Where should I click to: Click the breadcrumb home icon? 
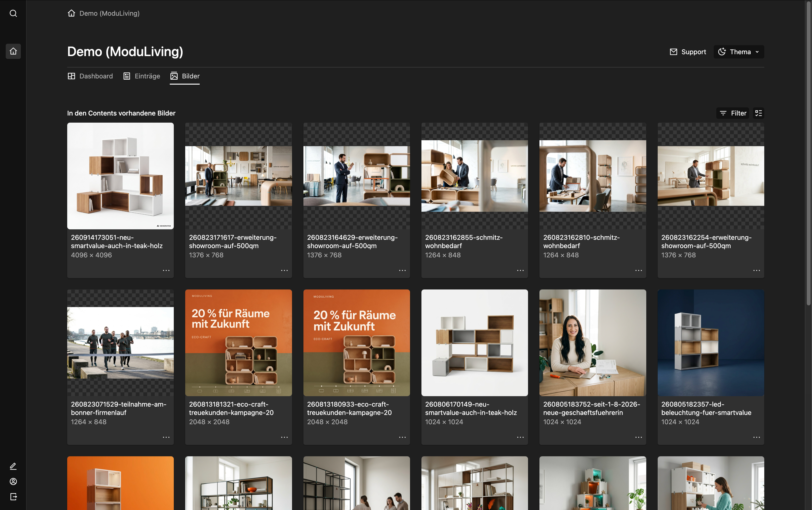pos(71,13)
